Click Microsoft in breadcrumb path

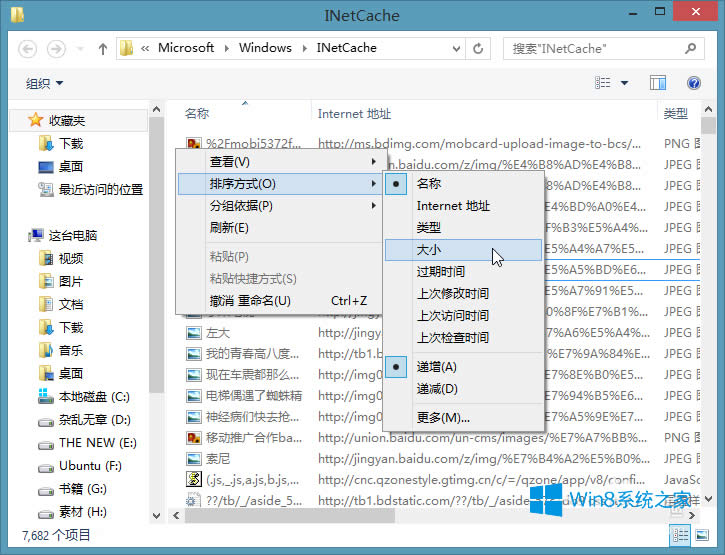point(186,48)
